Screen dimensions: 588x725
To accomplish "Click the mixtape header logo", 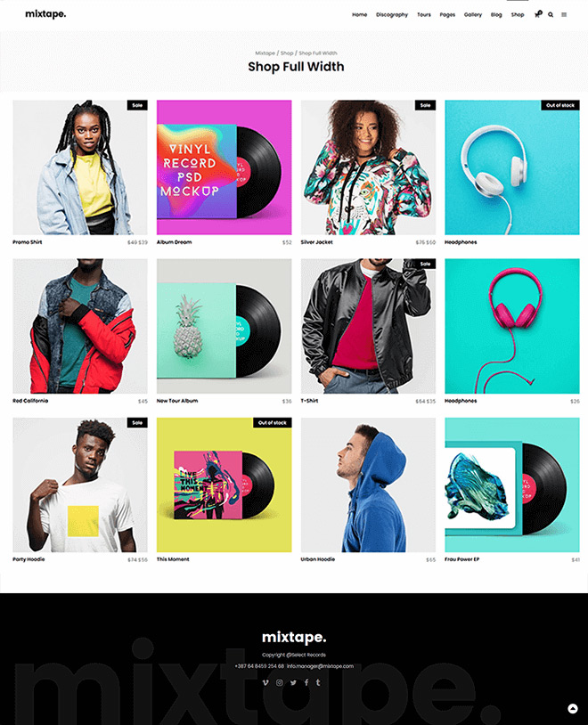I will 45,14.
